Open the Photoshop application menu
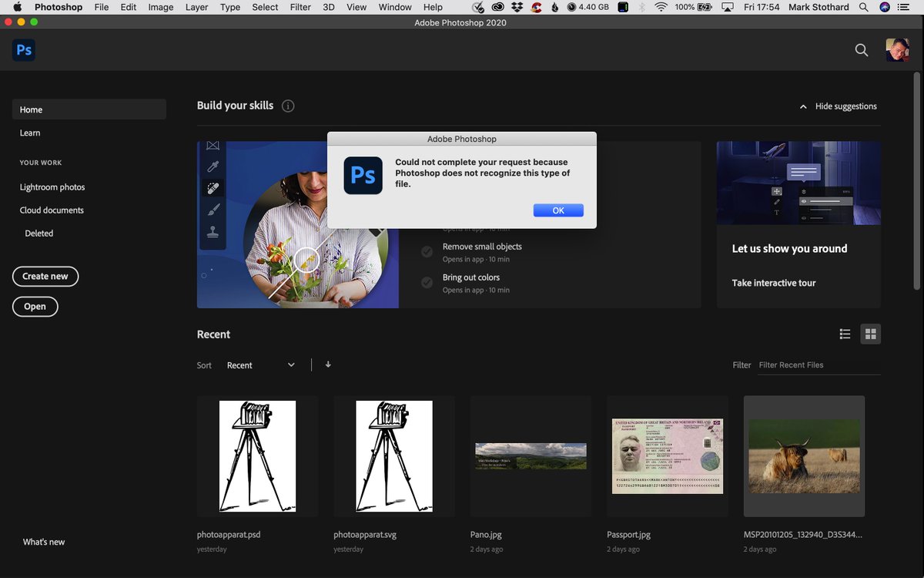Image resolution: width=924 pixels, height=578 pixels. pos(59,7)
